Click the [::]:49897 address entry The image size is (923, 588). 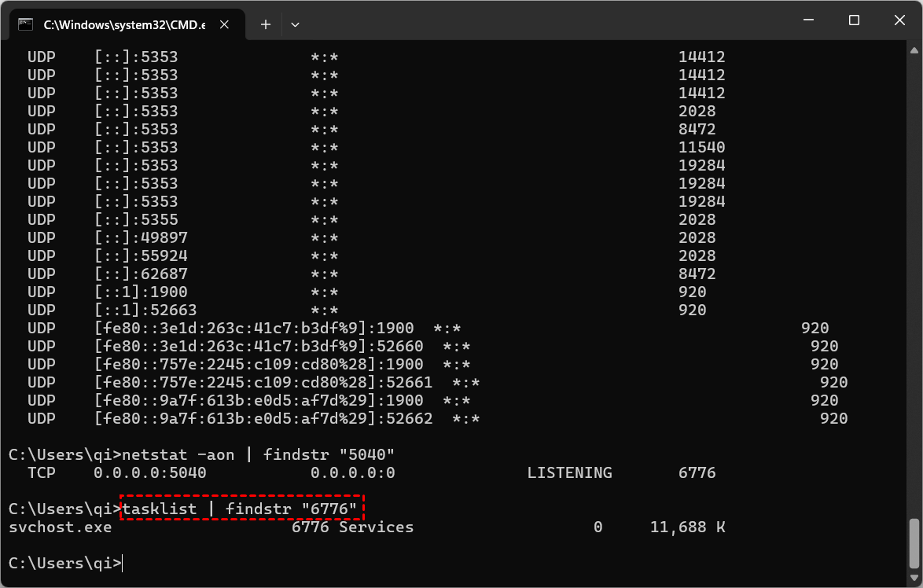coord(141,237)
